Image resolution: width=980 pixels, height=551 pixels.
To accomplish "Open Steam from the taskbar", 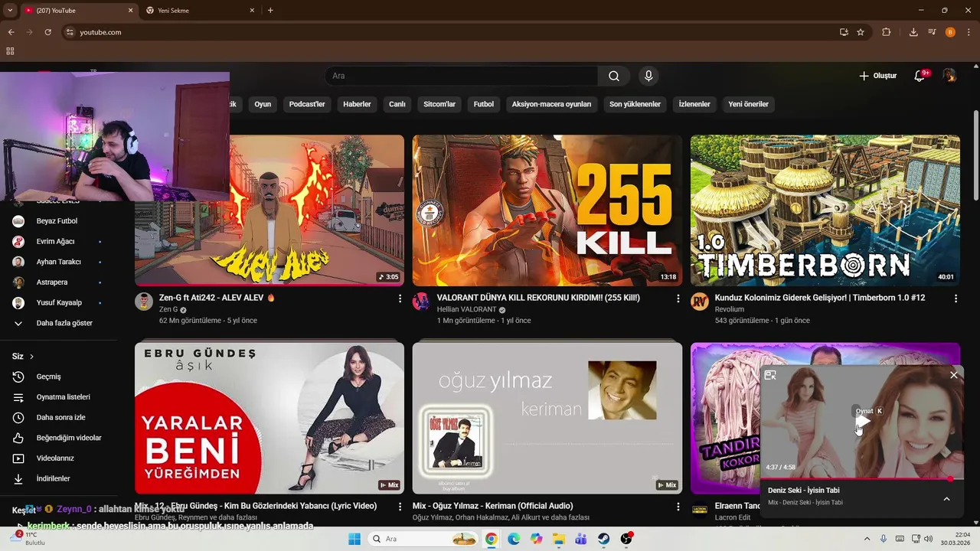I will point(604,539).
